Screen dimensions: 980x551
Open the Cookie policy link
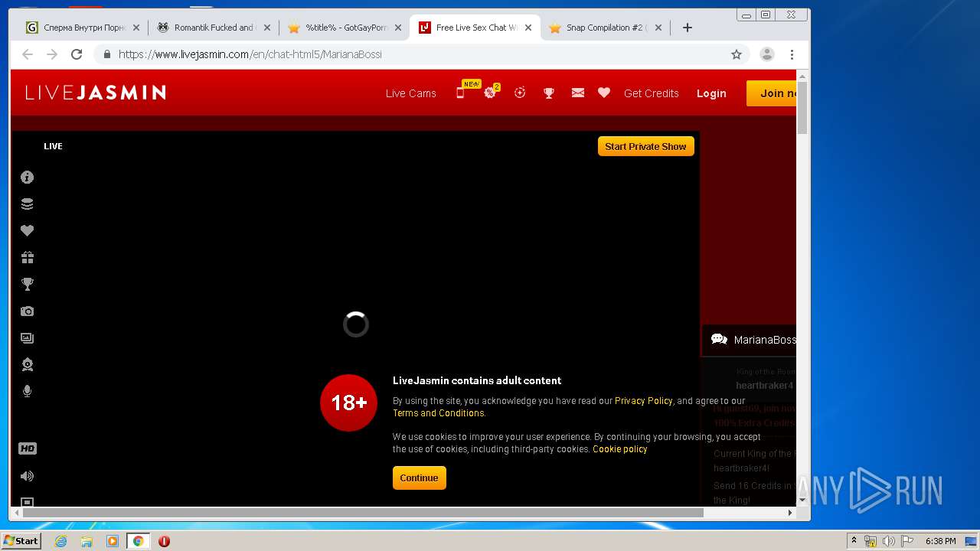click(x=620, y=449)
